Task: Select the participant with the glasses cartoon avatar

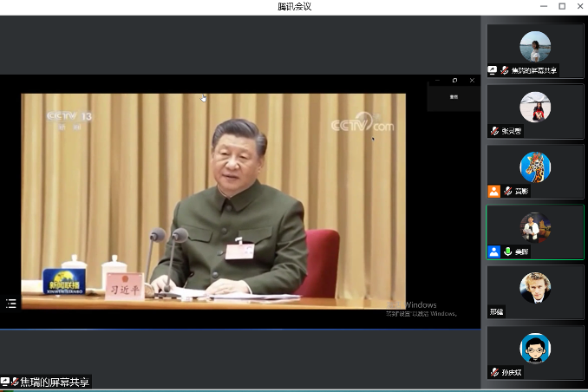Action: point(535,349)
